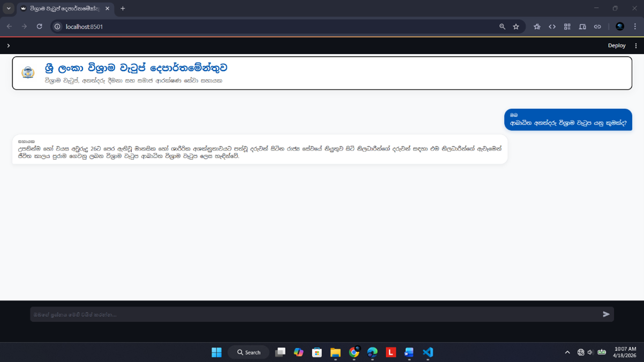Viewport: 644px width, 362px height.
Task: Select the pension department browser tab
Action: point(63,9)
